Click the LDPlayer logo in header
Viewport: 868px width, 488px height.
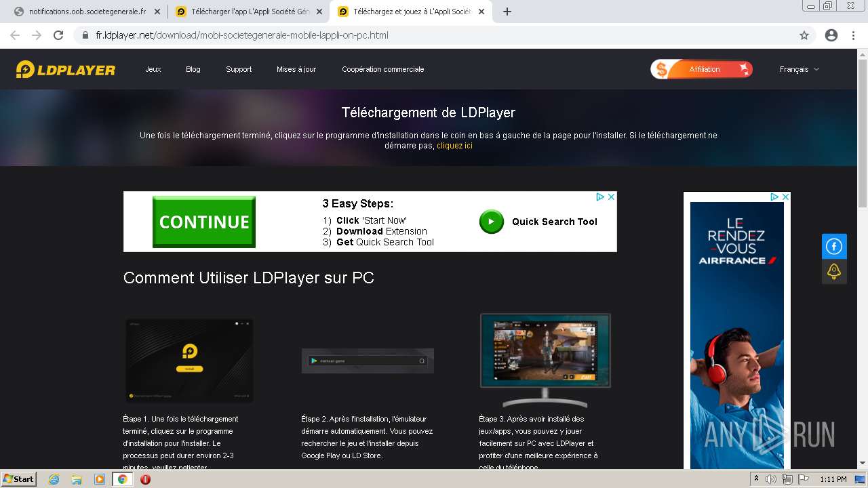pyautogui.click(x=66, y=69)
